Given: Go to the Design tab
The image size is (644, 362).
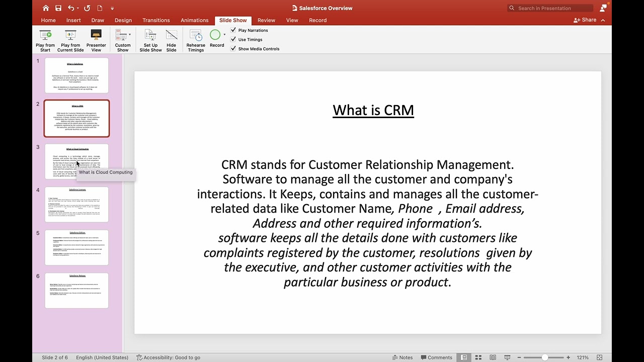Looking at the screenshot, I should [123, 20].
